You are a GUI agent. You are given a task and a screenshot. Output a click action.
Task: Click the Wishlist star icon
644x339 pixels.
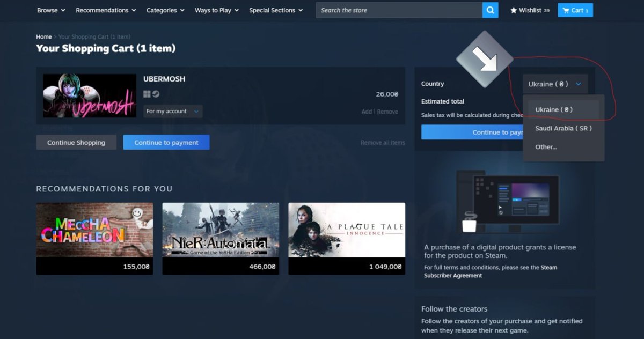[x=514, y=10]
